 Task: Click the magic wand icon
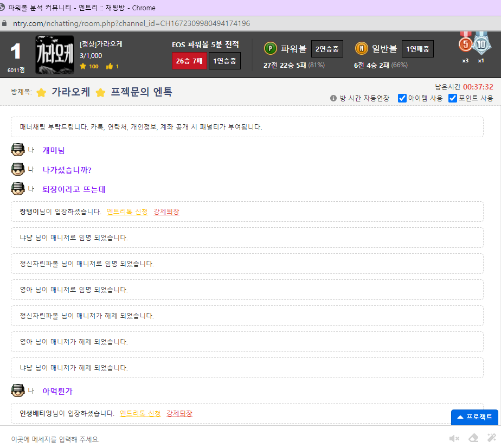click(x=492, y=438)
